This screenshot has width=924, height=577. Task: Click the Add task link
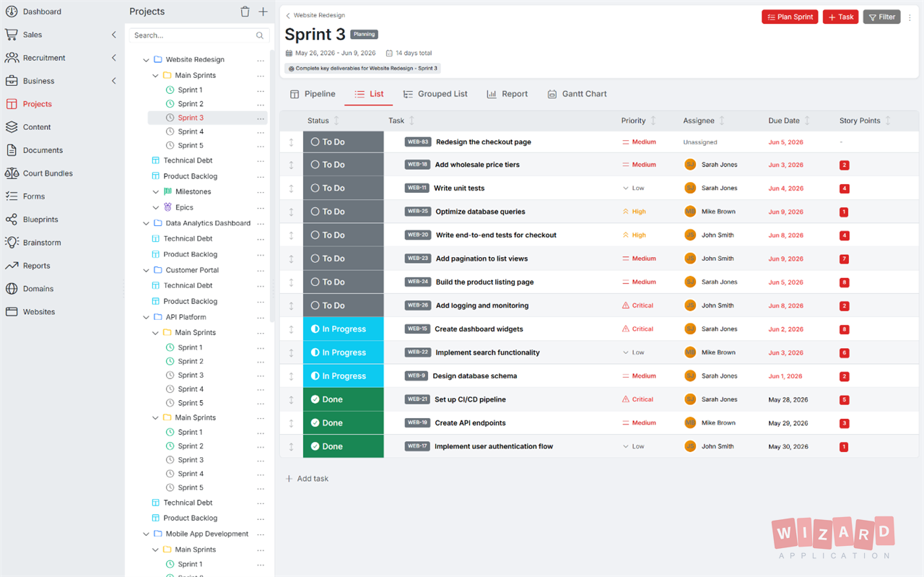click(x=308, y=479)
